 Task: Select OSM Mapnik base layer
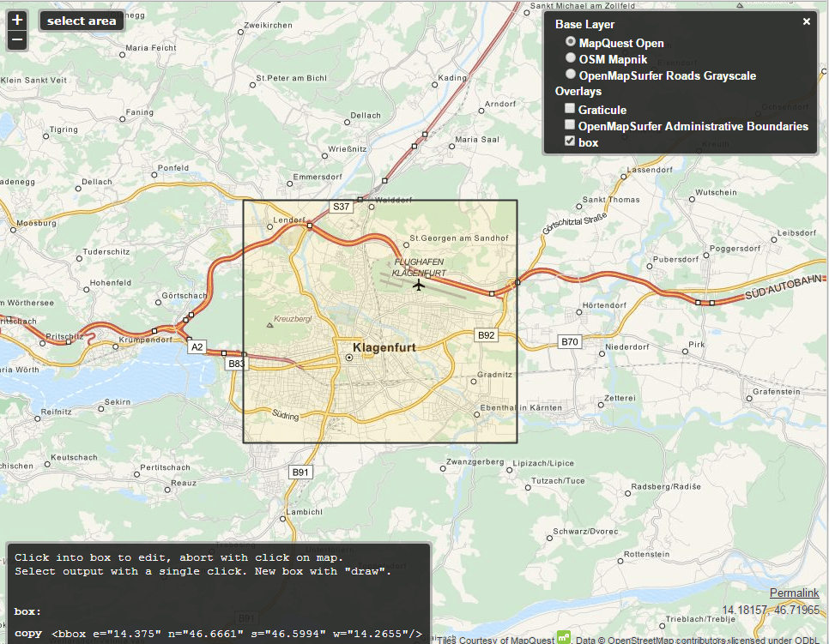(x=571, y=57)
